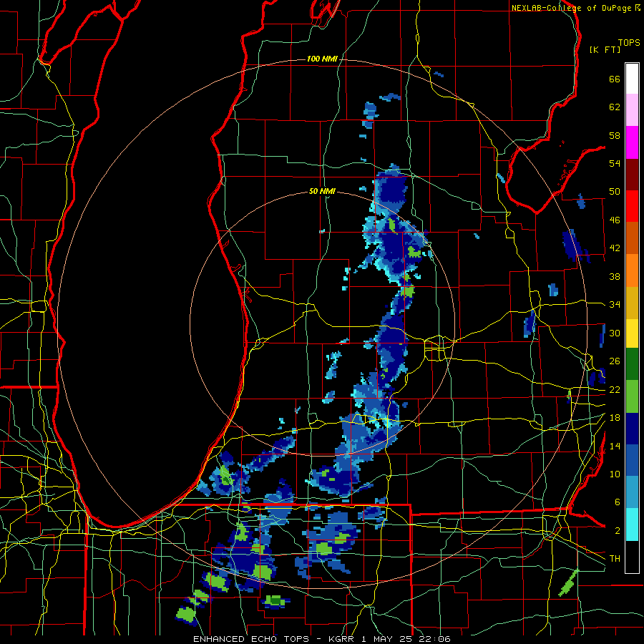
Task: Click the 62 legend value
Action: coord(615,107)
